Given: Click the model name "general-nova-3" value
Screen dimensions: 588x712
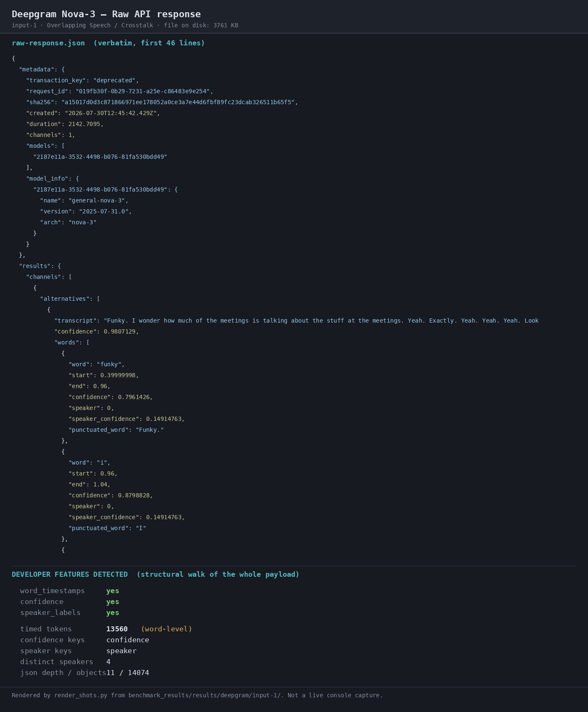Looking at the screenshot, I should click(x=97, y=200).
